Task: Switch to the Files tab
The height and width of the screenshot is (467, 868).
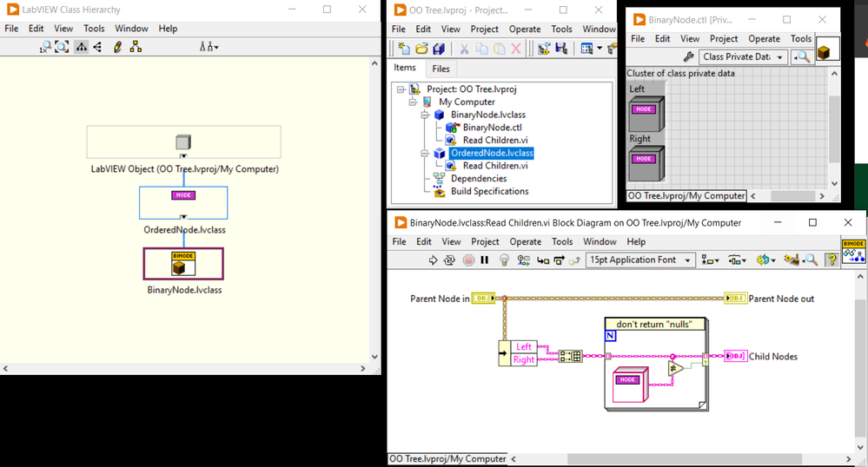Action: [x=441, y=69]
